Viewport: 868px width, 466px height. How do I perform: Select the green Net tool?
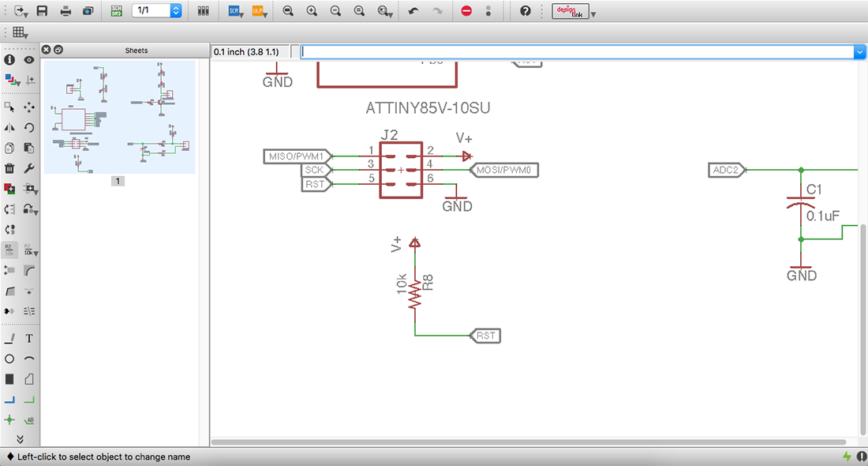point(29,400)
